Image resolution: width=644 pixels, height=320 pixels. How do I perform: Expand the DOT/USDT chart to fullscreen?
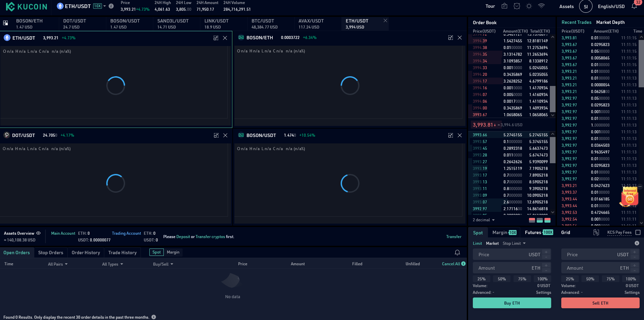click(216, 135)
